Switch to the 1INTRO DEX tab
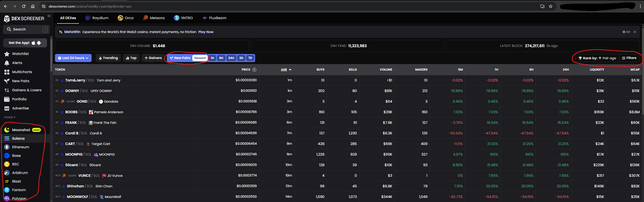The width and height of the screenshot is (644, 202). pos(183,18)
